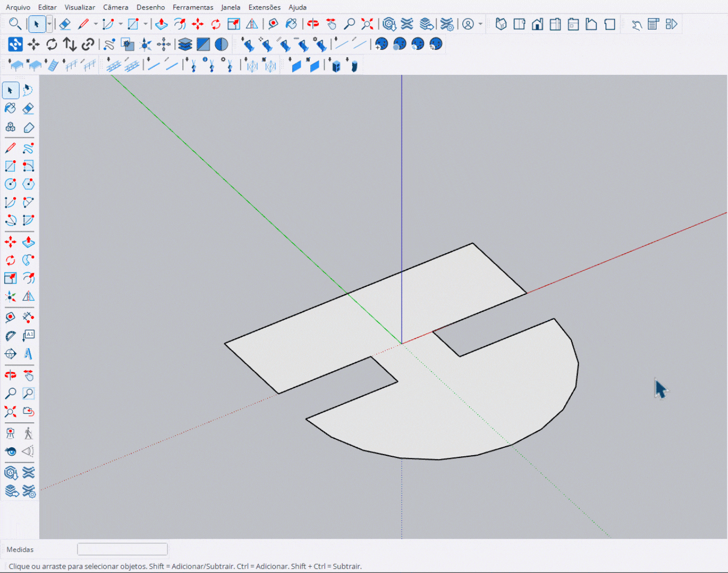Select the Polygon tool in the left panel
This screenshot has height=573, width=728.
28,184
